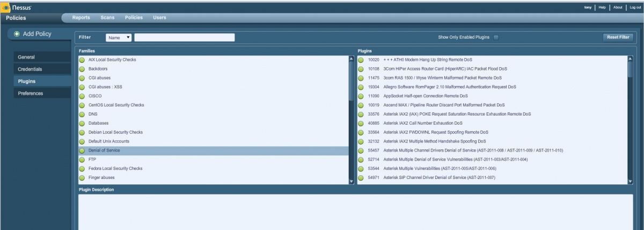This screenshot has height=230, width=644.
Task: Click the Reset Filter button
Action: (618, 38)
